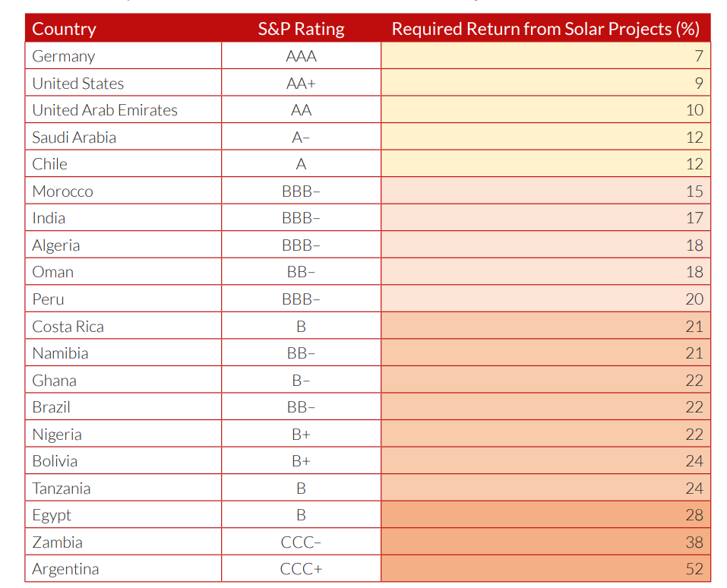
Task: Select the Germany country cell
Action: 64,56
